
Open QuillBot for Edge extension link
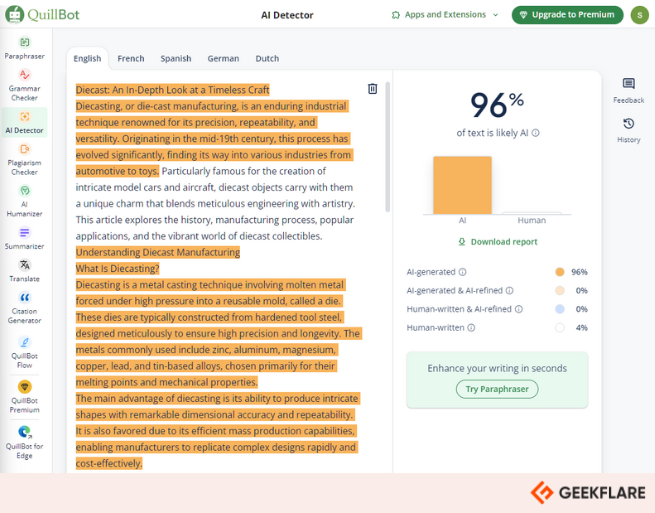coord(24,442)
